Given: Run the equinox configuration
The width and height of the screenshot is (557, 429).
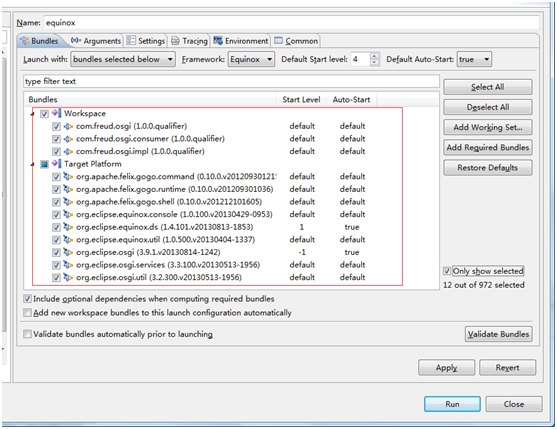Looking at the screenshot, I should tap(452, 404).
